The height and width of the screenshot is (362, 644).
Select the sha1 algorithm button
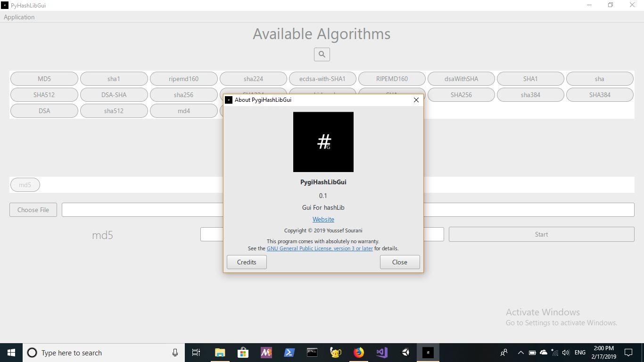[114, 79]
